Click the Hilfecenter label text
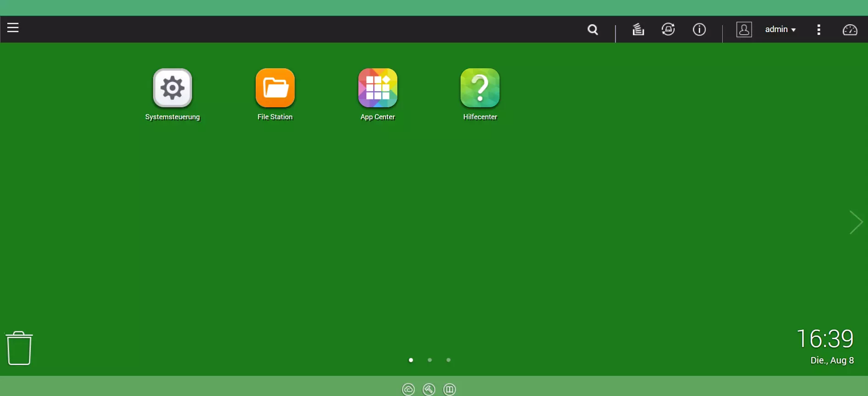This screenshot has width=868, height=396. pos(480,117)
